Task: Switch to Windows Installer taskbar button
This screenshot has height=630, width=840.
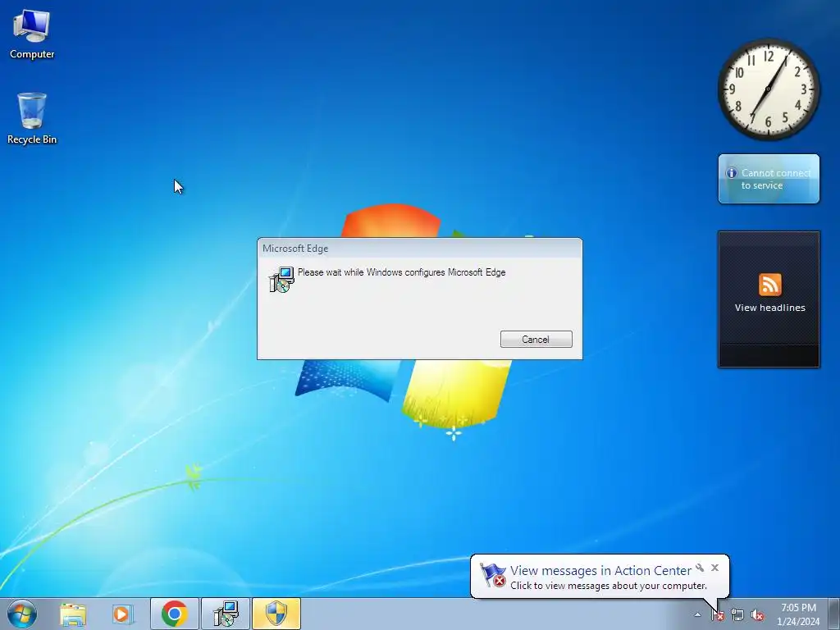Action: 226,614
